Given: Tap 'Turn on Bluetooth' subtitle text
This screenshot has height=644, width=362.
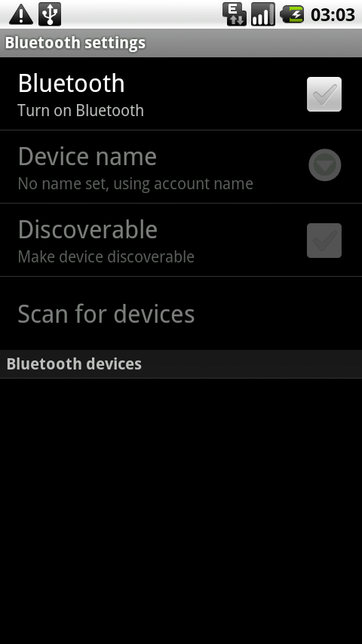Looking at the screenshot, I should pyautogui.click(x=81, y=111).
